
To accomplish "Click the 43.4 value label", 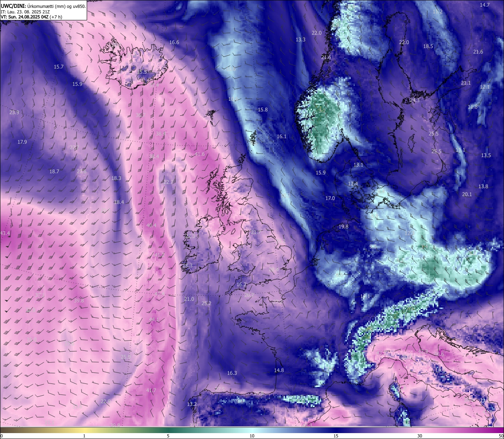I will 5,233.
